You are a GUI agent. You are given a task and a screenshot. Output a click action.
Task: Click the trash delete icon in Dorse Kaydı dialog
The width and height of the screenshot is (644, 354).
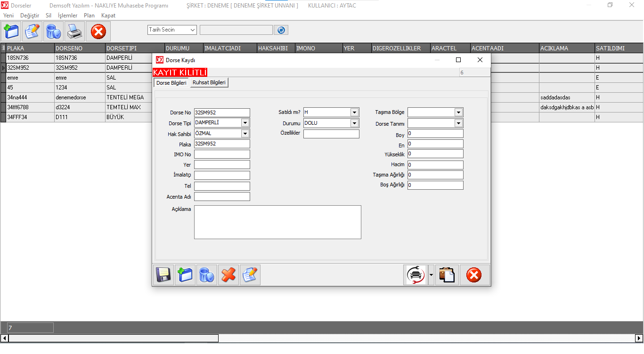pos(207,275)
